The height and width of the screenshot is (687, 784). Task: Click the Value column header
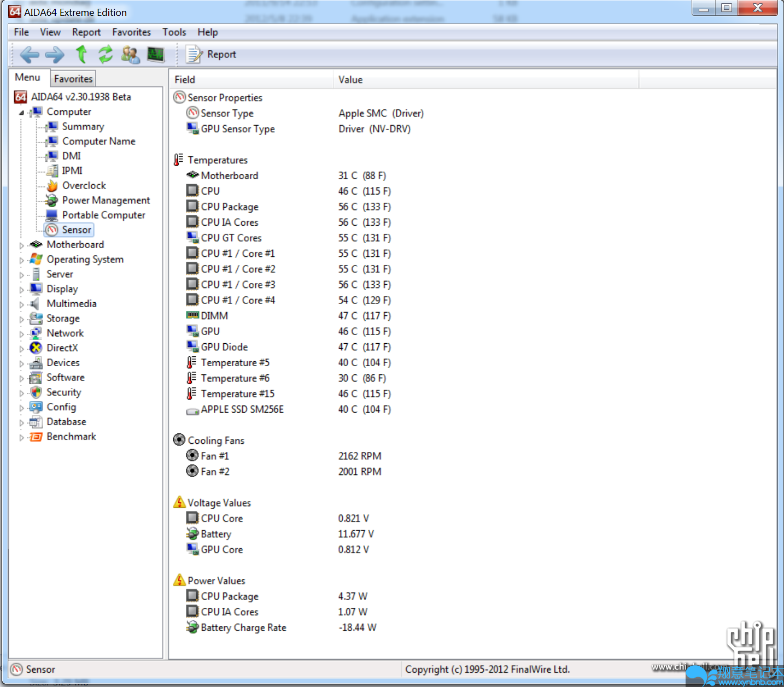tap(485, 80)
